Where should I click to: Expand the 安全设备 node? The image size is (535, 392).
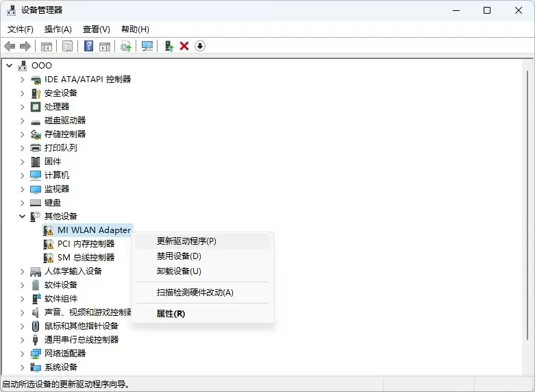[22, 93]
